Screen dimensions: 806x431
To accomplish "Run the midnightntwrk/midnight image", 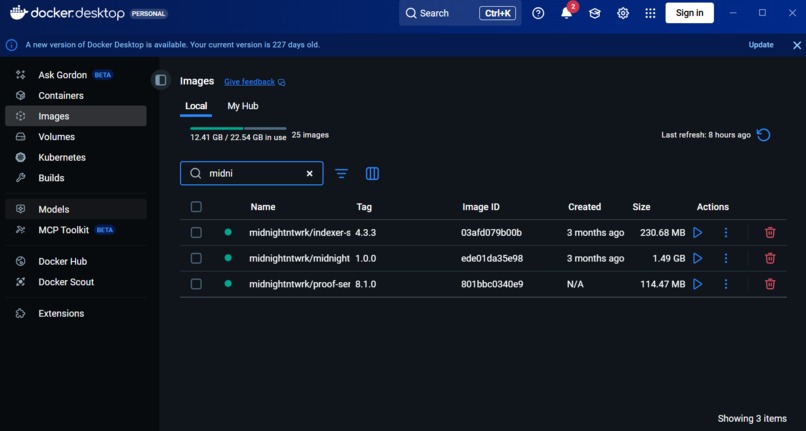I will point(698,258).
